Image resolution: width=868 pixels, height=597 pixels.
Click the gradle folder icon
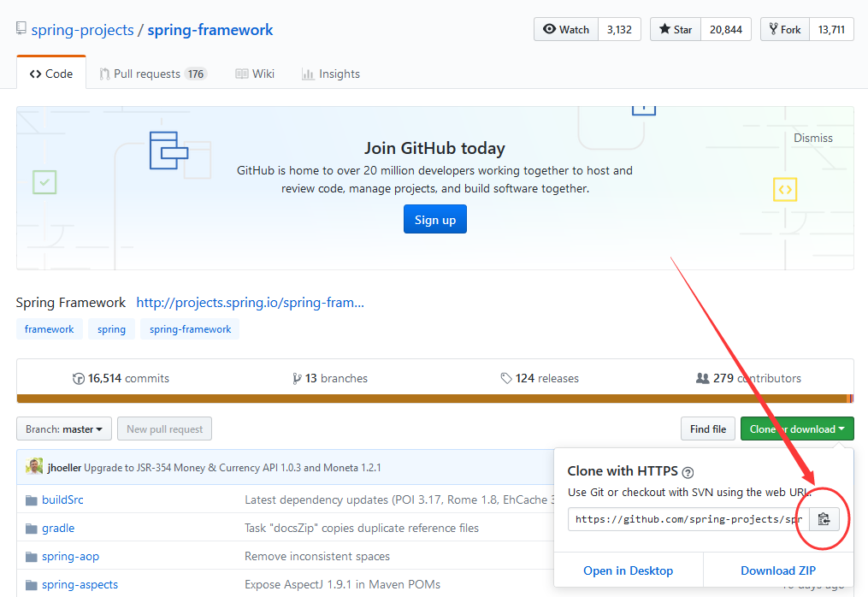[x=32, y=529]
